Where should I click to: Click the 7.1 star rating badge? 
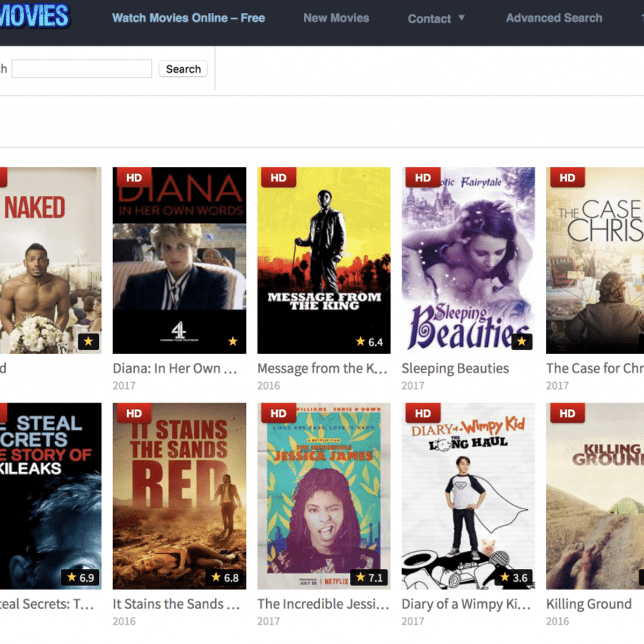tap(369, 577)
